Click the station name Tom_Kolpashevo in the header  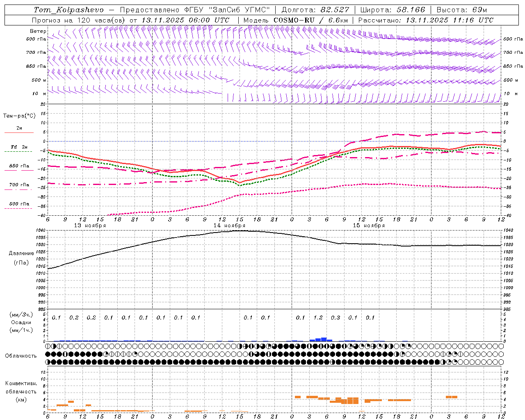point(69,10)
